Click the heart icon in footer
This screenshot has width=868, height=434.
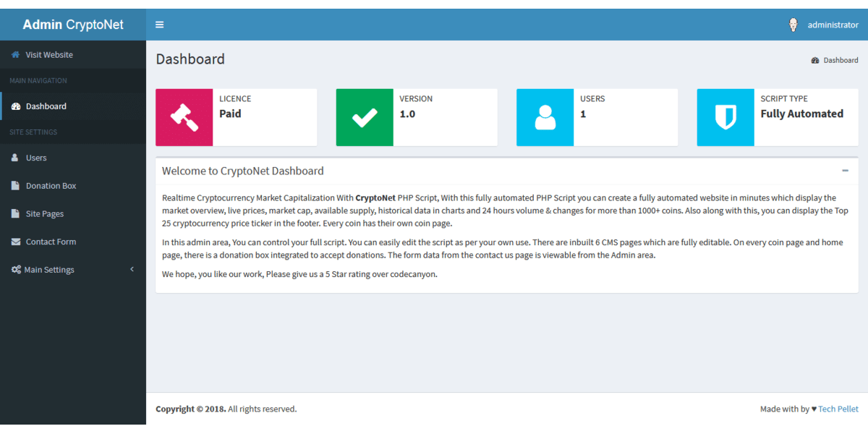tap(814, 409)
